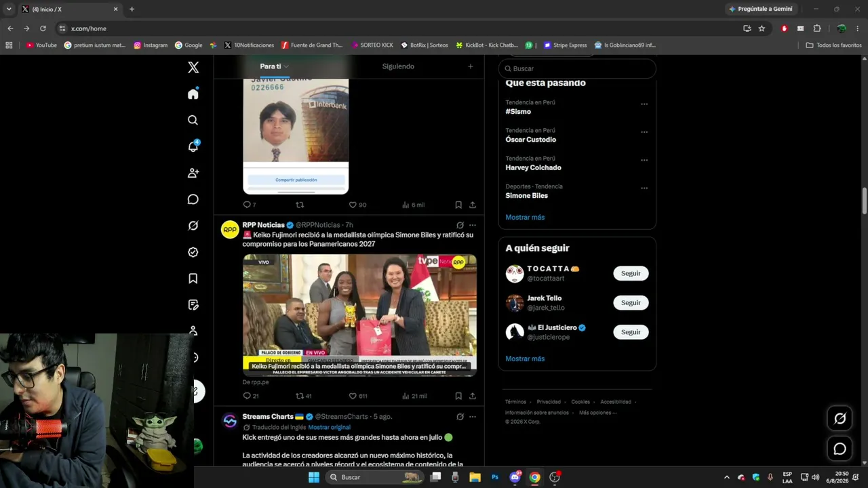The height and width of the screenshot is (488, 868).
Task: Expand Chrome tab search dropdown
Action: [9, 9]
